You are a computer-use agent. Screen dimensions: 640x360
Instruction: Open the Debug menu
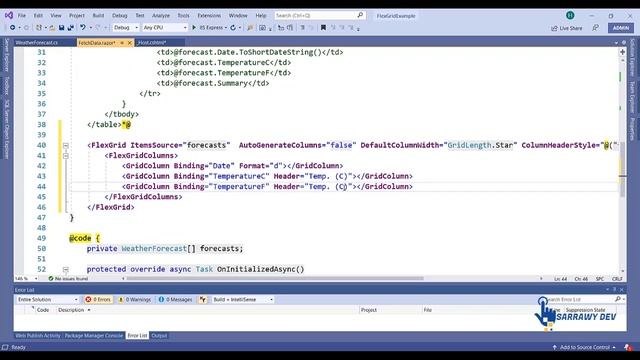pyautogui.click(x=120, y=16)
